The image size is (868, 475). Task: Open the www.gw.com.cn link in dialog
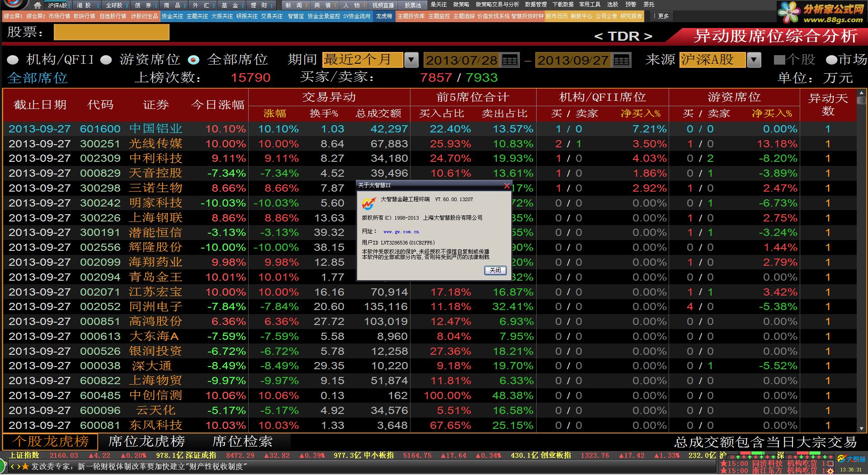click(x=401, y=232)
